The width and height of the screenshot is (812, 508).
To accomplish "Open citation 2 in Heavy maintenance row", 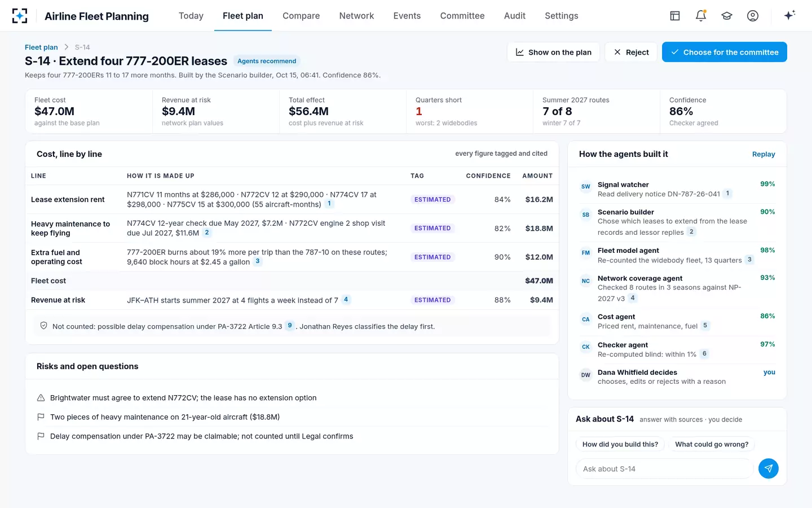I will click(x=207, y=233).
